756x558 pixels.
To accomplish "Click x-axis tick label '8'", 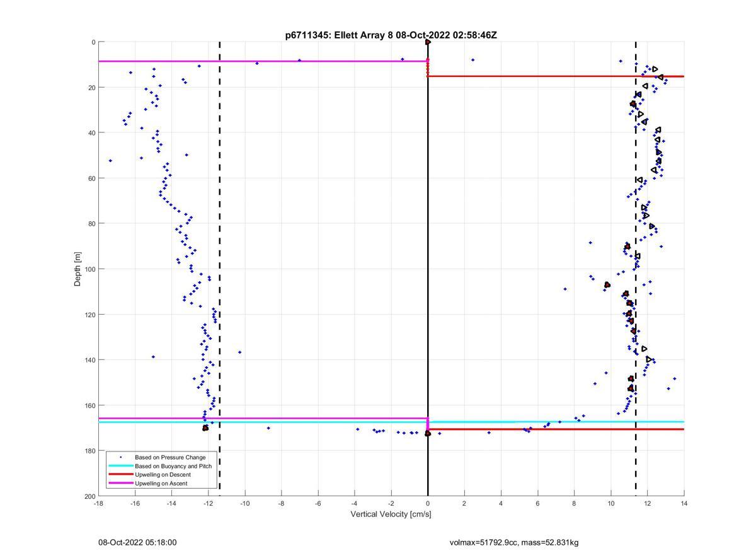I will click(574, 504).
